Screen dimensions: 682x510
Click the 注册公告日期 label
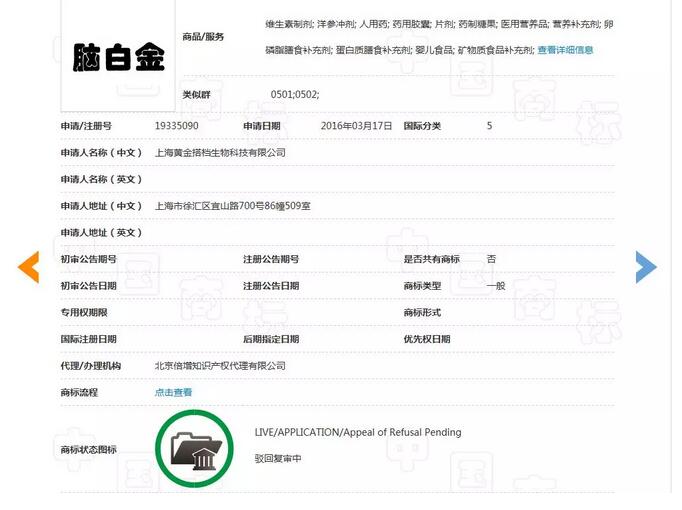pos(271,286)
